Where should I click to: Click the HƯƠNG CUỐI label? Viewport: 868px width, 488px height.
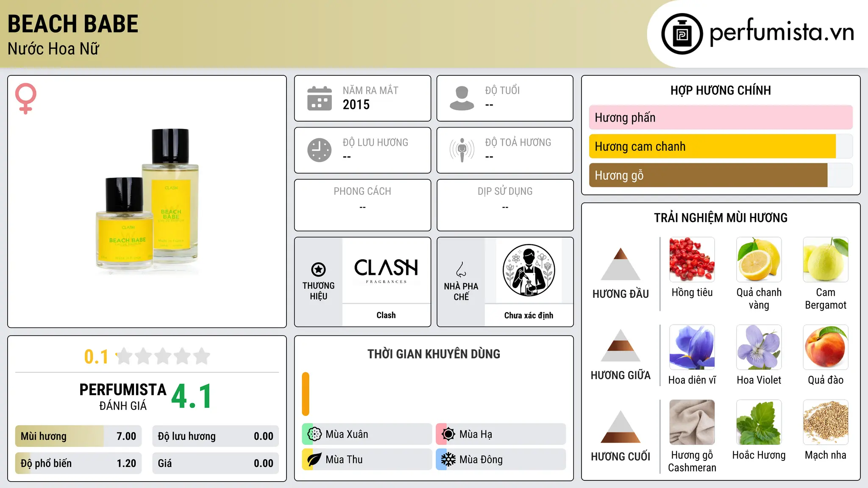coord(620,457)
